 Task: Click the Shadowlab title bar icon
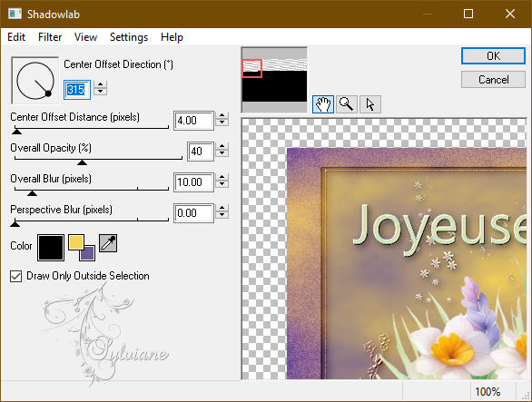click(x=15, y=14)
